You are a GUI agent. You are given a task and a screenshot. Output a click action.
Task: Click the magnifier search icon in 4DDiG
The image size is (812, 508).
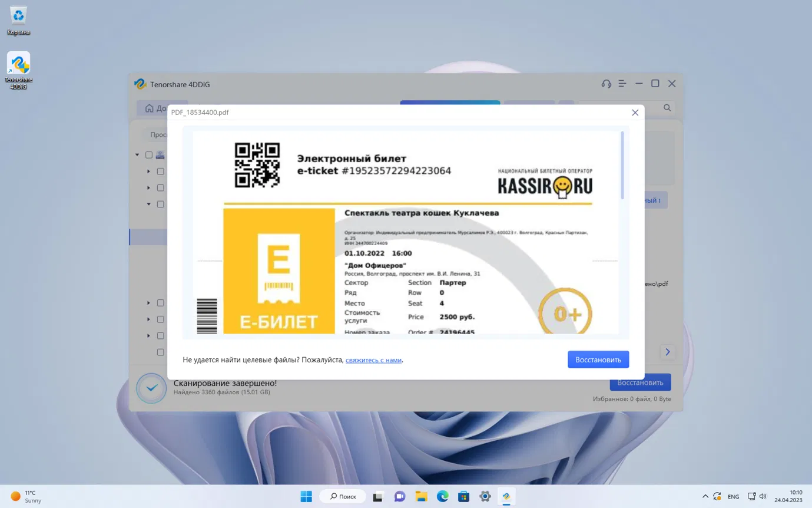point(667,108)
